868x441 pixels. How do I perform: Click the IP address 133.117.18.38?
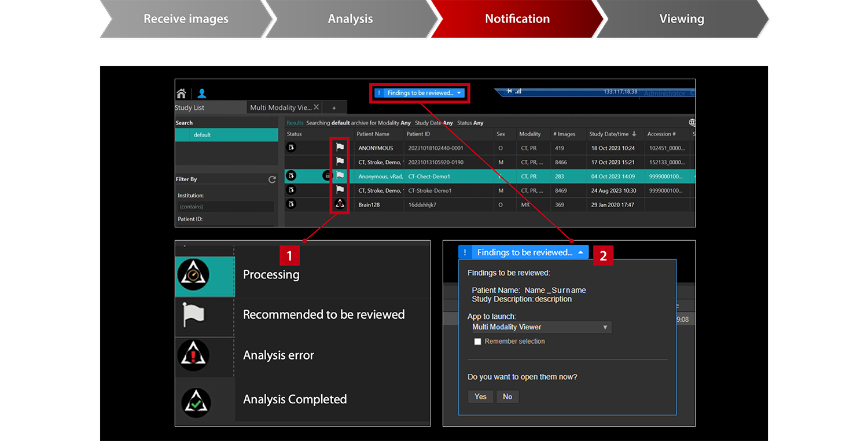point(620,91)
